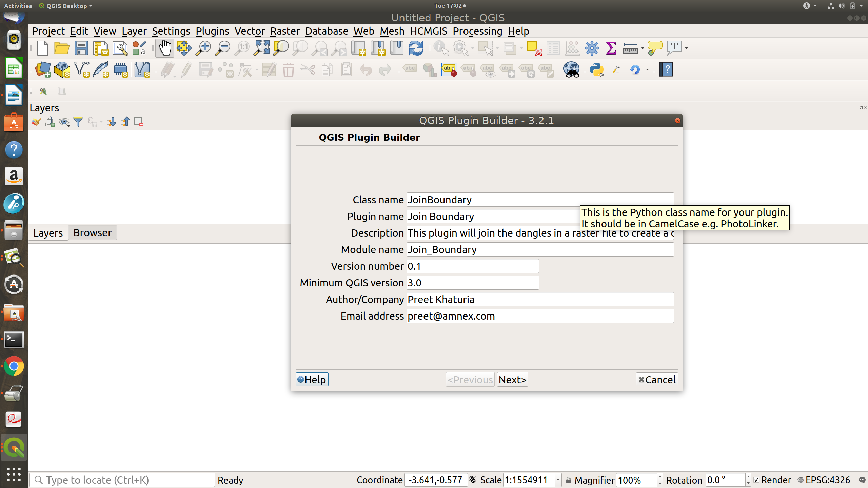Enable the Render checkbox in status bar
Screen dimensions: 868x488
pos(756,480)
